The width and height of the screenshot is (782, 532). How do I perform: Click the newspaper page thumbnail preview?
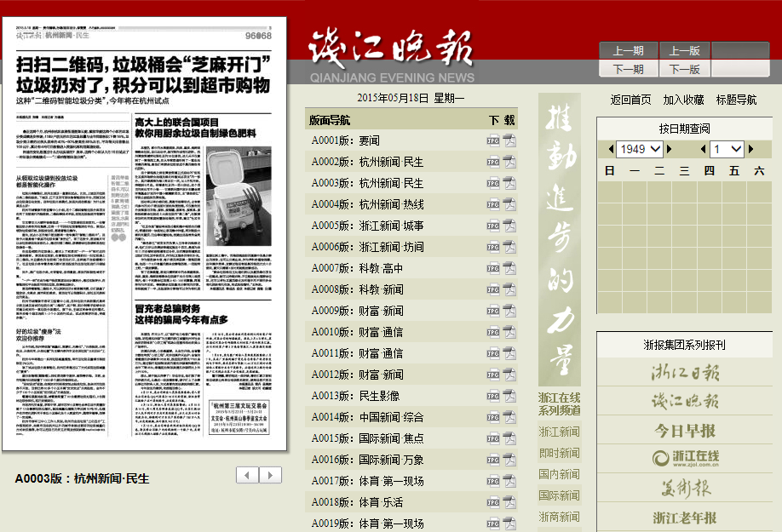coord(145,234)
